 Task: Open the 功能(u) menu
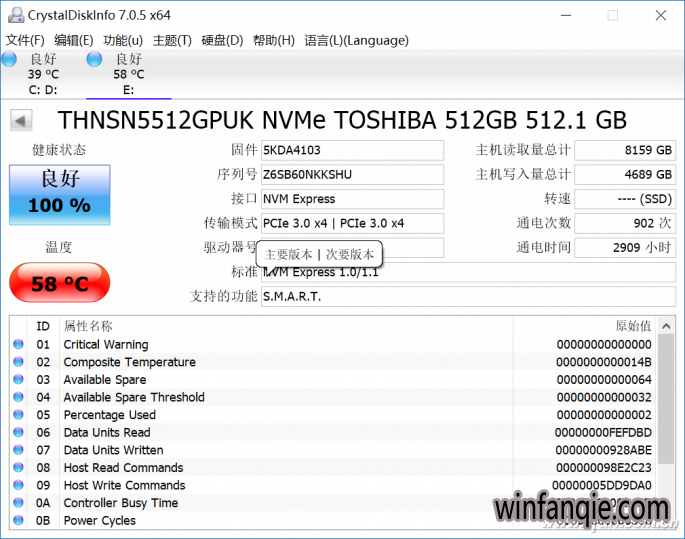point(123,41)
